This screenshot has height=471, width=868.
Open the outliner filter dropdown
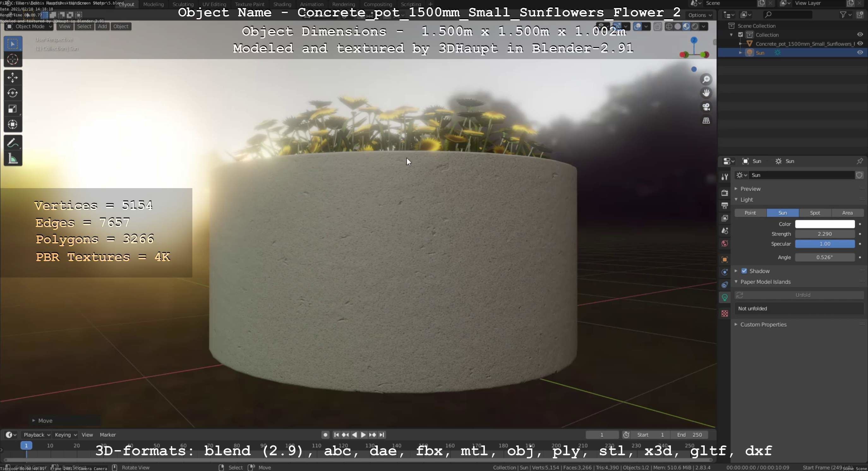846,15
